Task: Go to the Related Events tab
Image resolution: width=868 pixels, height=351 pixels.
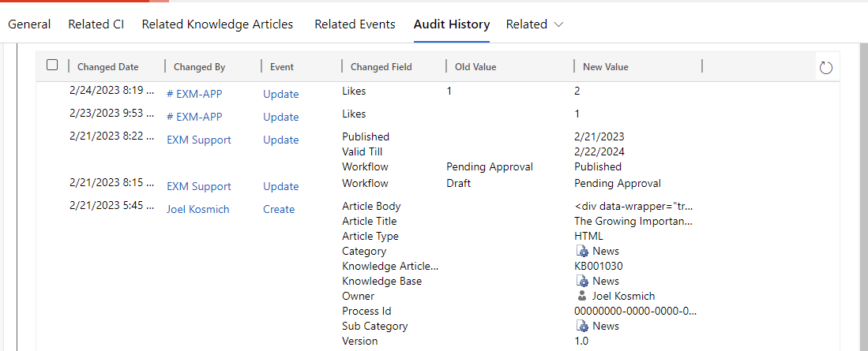Action: 355,24
